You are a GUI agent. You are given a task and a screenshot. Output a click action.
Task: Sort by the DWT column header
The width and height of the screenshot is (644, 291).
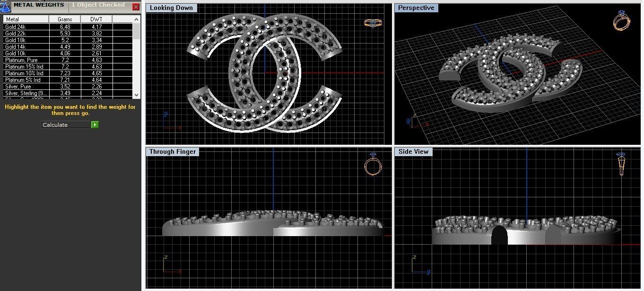point(96,19)
